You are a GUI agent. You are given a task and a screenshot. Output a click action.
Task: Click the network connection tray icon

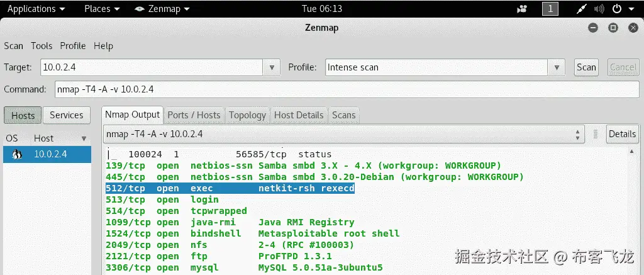tap(582, 9)
